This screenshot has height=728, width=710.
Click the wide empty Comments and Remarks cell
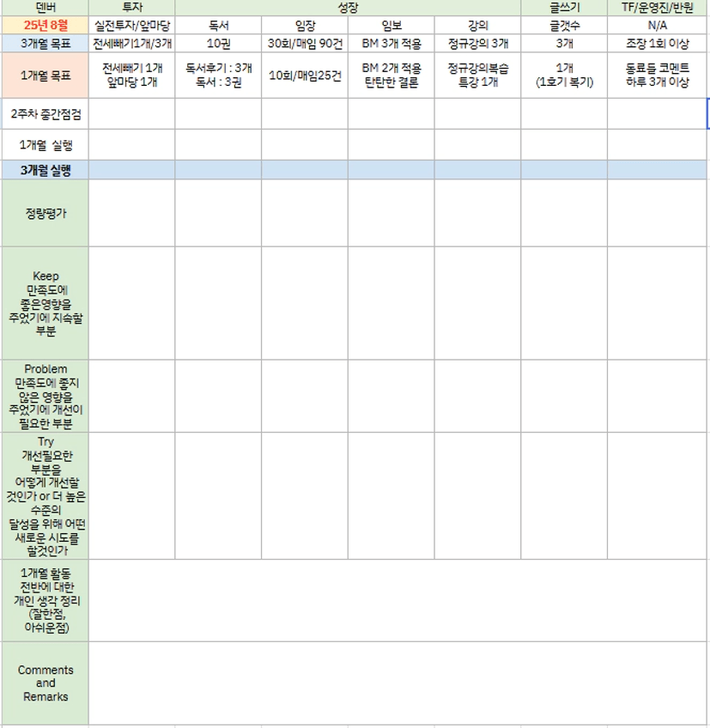[397, 683]
